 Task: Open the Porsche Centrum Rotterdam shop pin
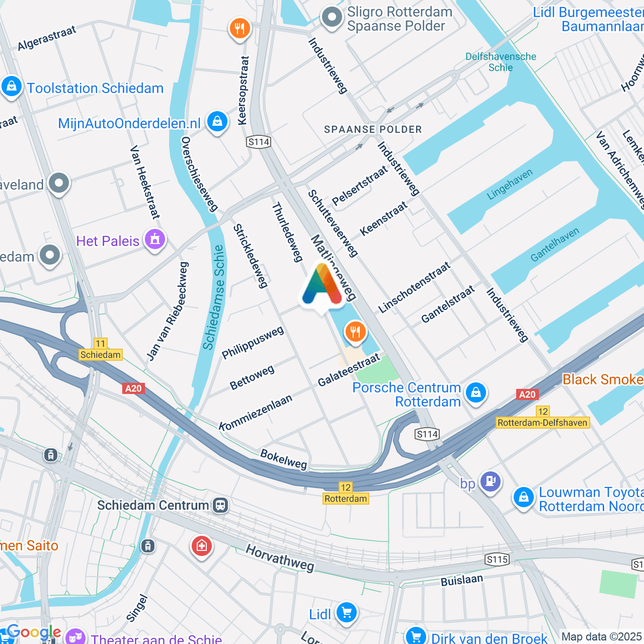click(x=476, y=393)
